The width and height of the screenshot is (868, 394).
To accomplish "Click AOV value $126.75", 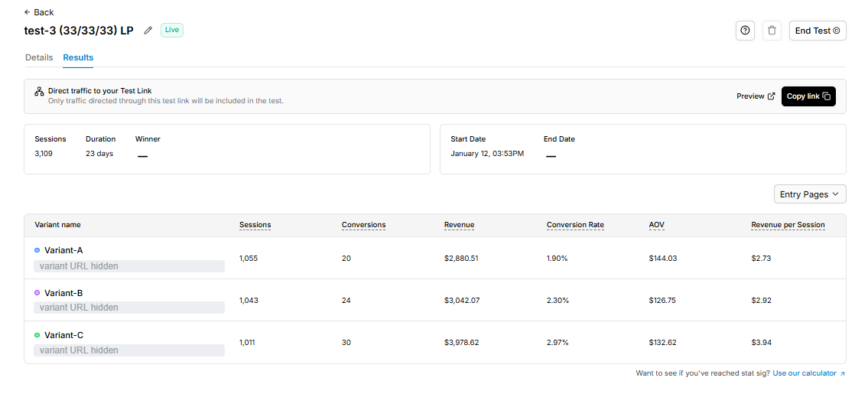I will [x=662, y=301].
